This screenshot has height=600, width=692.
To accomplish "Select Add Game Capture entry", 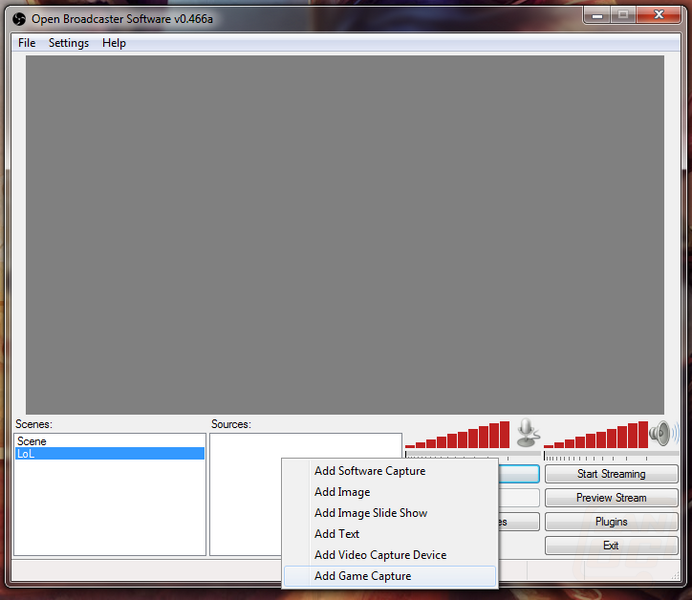I will [x=362, y=576].
